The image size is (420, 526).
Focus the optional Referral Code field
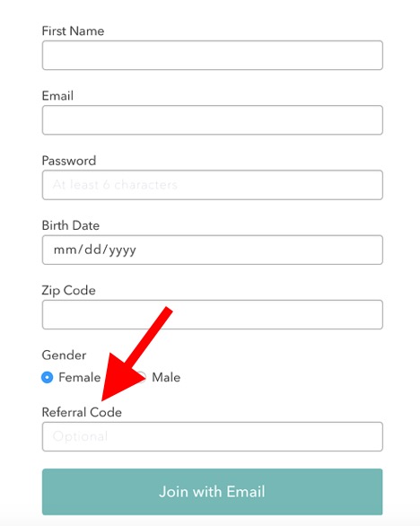213,436
